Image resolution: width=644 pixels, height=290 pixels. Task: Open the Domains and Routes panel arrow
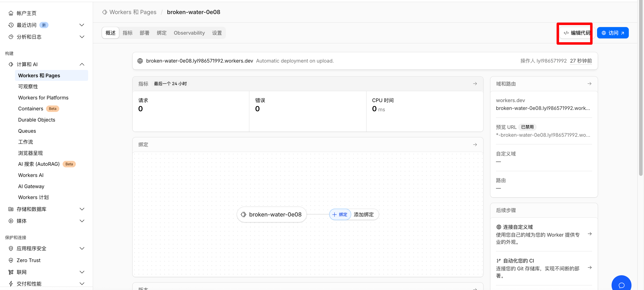pyautogui.click(x=589, y=84)
